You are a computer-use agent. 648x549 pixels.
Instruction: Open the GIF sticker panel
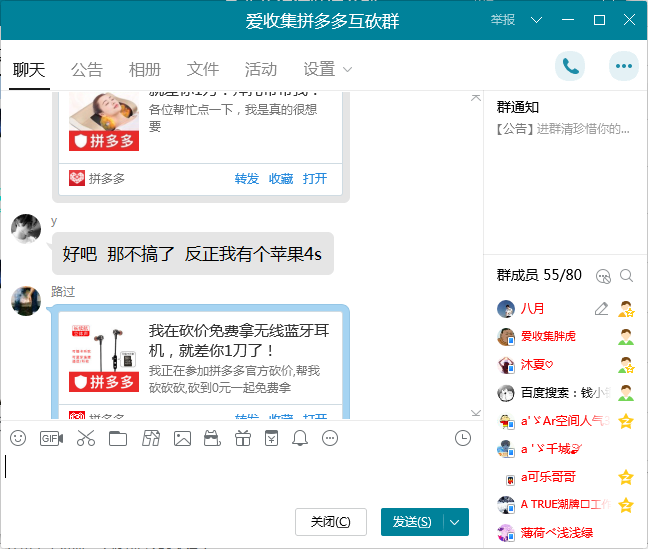51,438
